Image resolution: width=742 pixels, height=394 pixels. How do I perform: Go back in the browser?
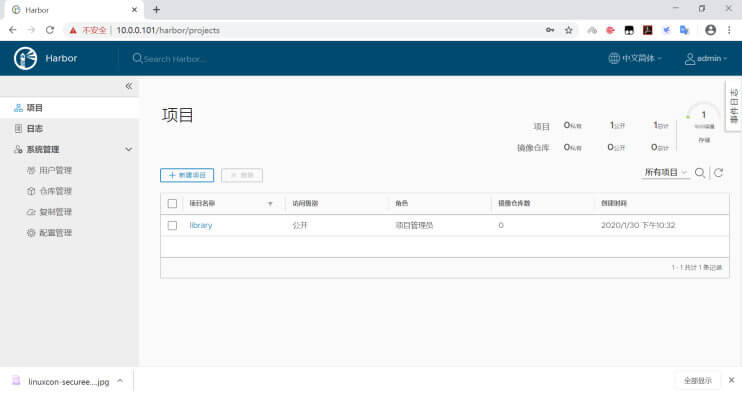[13, 30]
